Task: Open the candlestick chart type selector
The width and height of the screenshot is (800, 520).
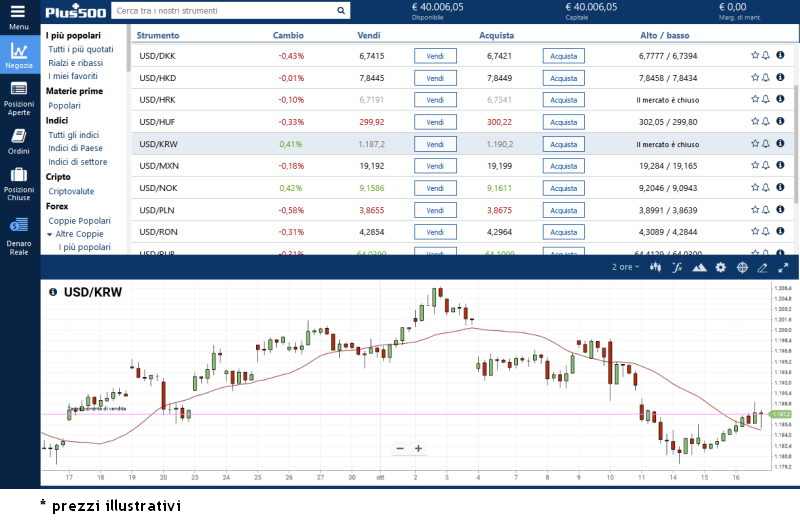Action: (655, 268)
